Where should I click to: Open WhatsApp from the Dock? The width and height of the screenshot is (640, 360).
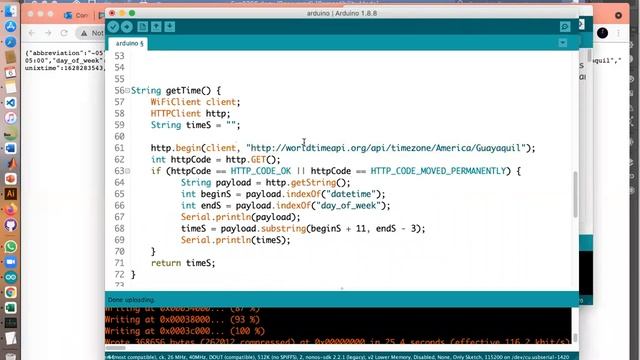11,247
